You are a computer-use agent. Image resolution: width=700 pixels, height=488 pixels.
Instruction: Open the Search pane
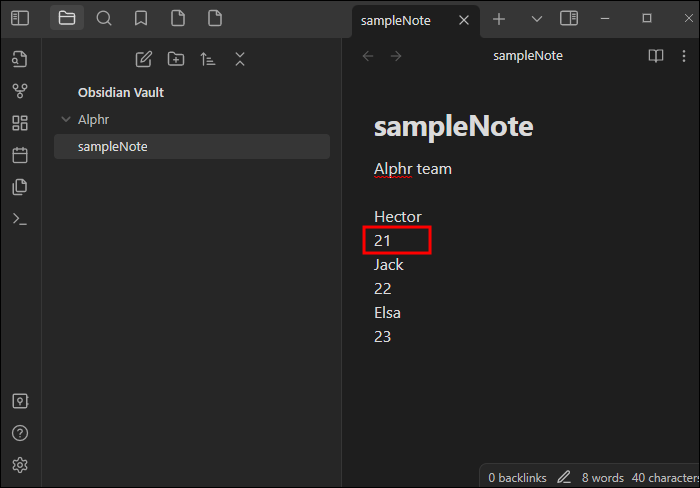coord(104,18)
